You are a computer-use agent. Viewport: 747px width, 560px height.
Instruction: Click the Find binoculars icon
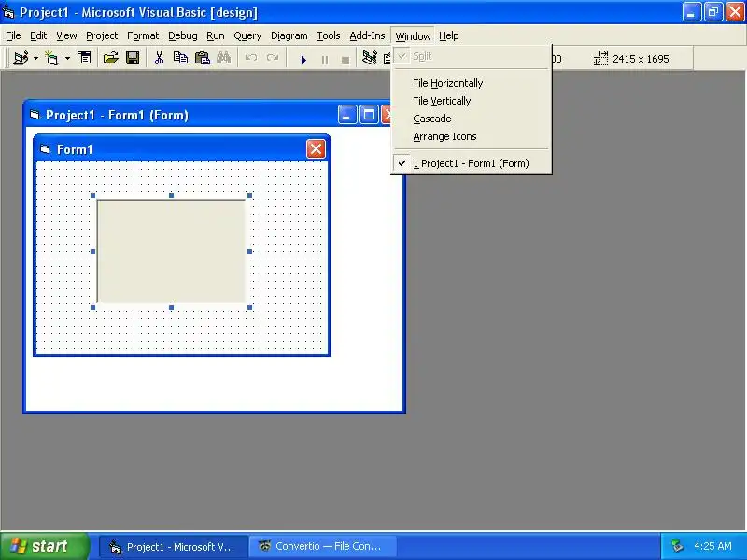[223, 58]
